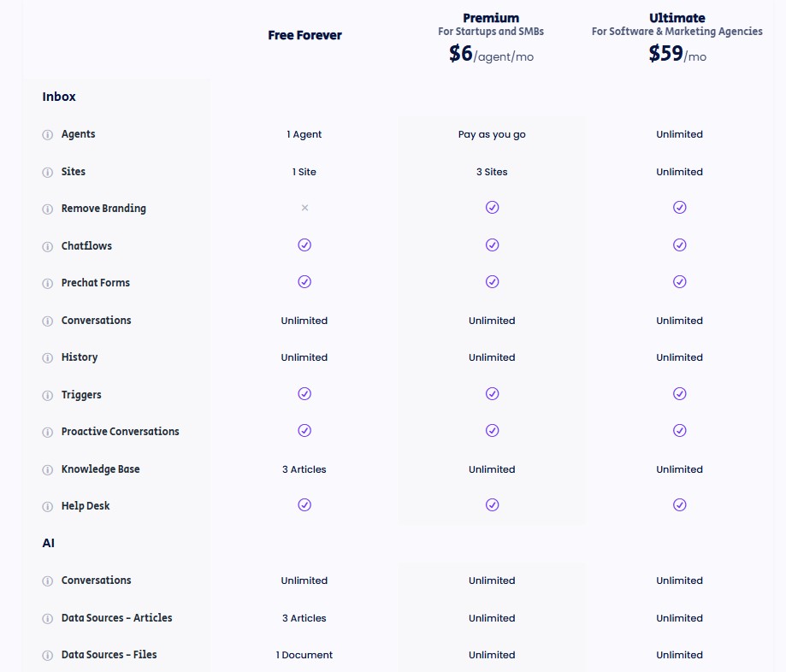Click the AI section heading

(x=49, y=543)
